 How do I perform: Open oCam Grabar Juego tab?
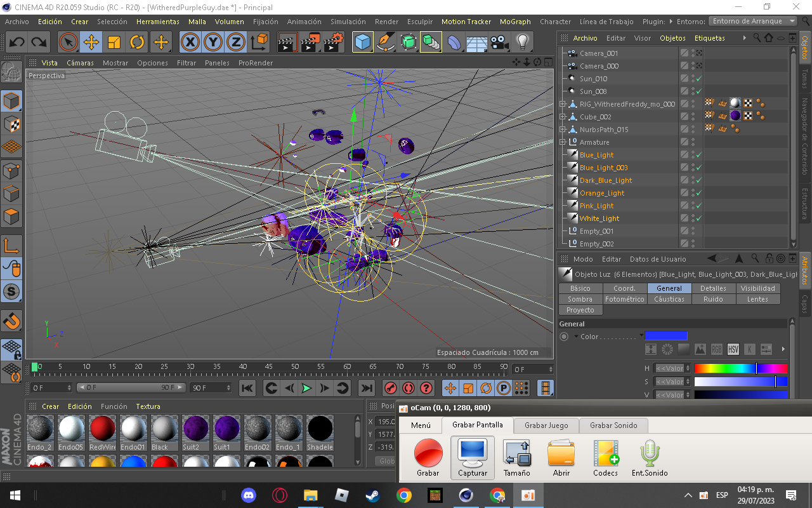click(546, 425)
